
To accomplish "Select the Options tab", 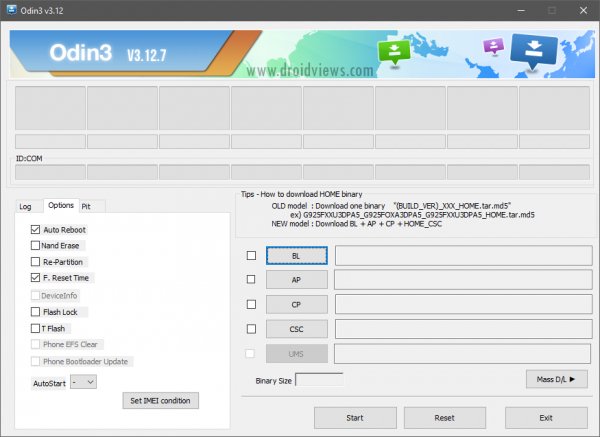I will [x=61, y=205].
